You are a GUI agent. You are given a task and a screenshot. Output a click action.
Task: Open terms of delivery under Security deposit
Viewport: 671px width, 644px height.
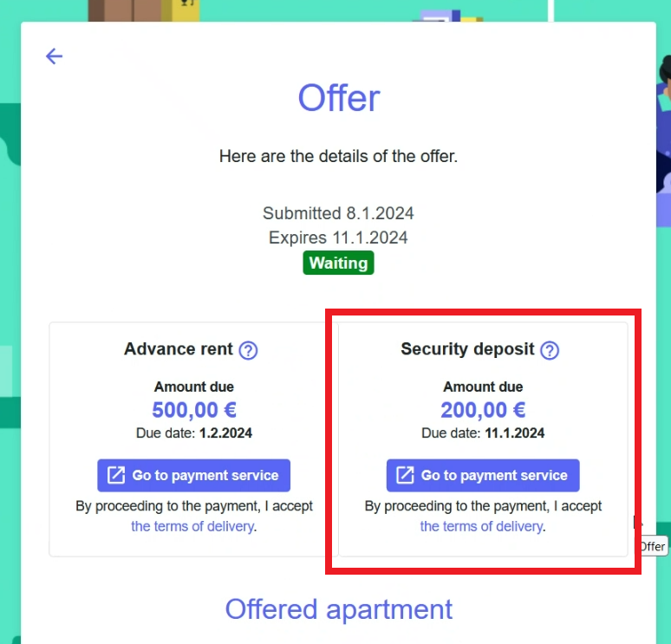click(x=481, y=526)
